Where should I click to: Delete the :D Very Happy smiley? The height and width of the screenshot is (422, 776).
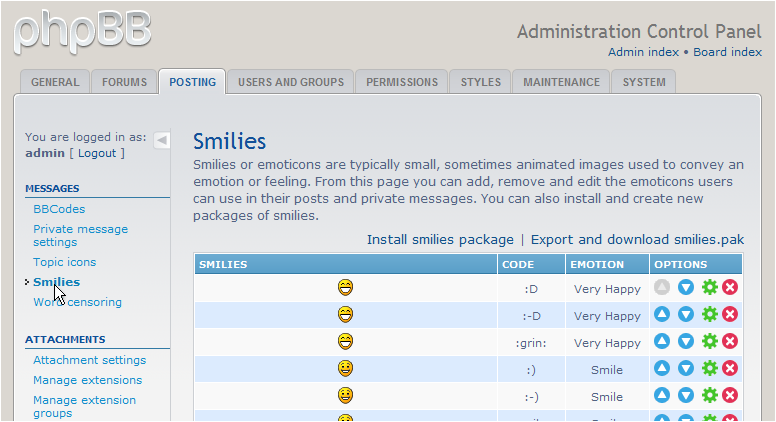(730, 288)
